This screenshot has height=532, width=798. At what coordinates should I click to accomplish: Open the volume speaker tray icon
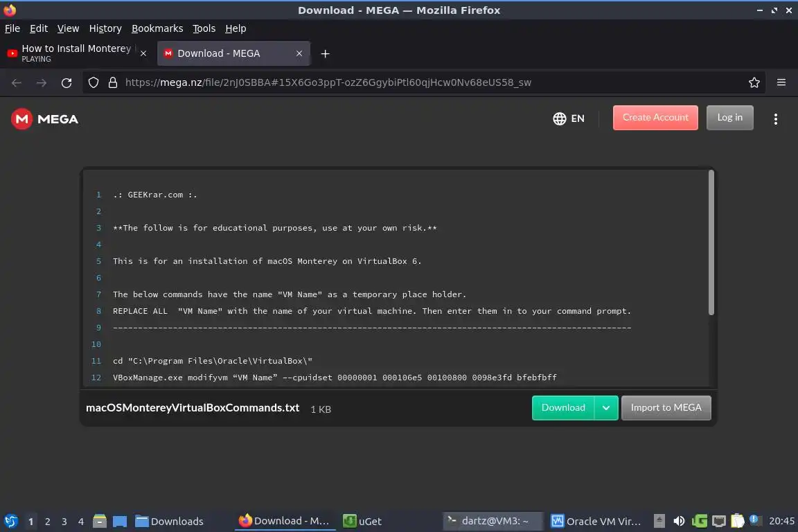tap(679, 521)
